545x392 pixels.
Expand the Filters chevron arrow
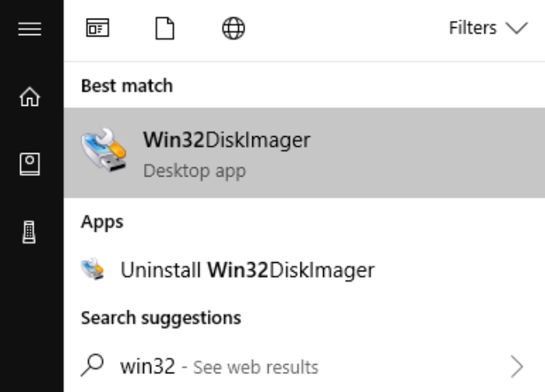point(516,29)
